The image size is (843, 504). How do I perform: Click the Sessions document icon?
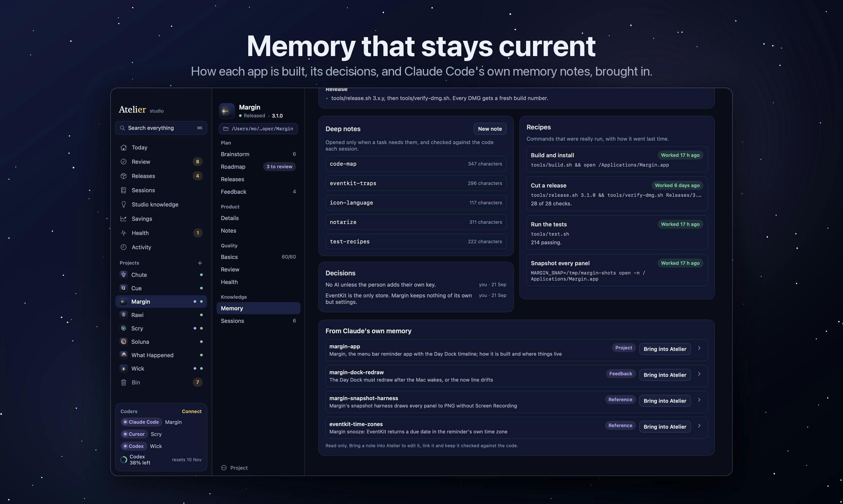tap(123, 190)
